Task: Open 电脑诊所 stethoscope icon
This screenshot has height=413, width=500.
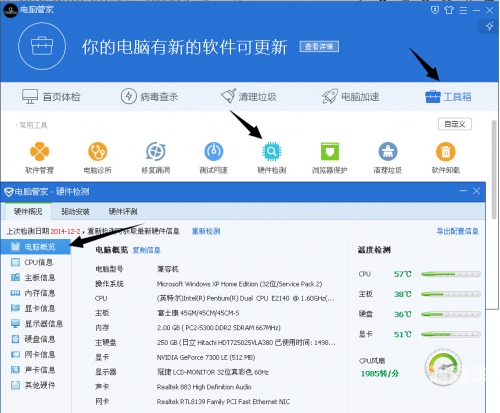Action: pyautogui.click(x=97, y=152)
